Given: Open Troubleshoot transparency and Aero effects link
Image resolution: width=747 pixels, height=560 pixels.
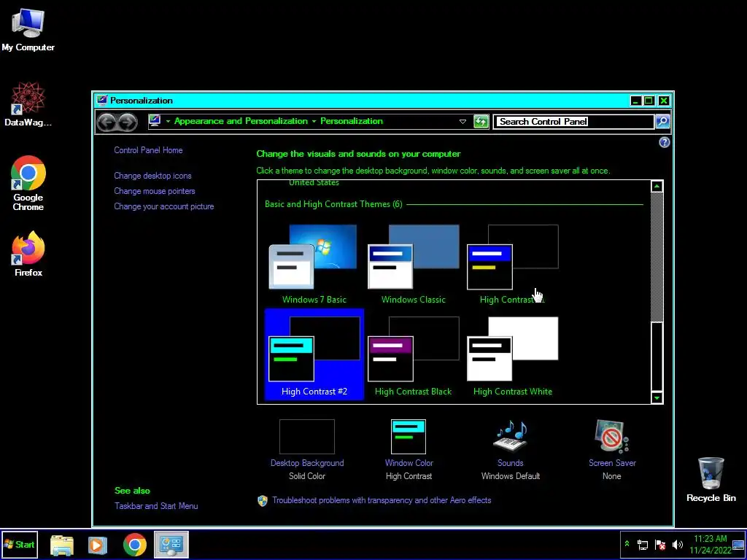Looking at the screenshot, I should 382,500.
